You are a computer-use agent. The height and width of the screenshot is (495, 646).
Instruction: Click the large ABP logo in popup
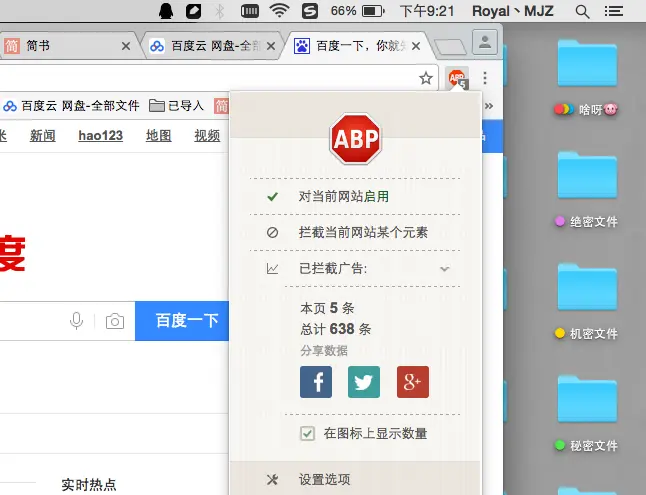[356, 138]
